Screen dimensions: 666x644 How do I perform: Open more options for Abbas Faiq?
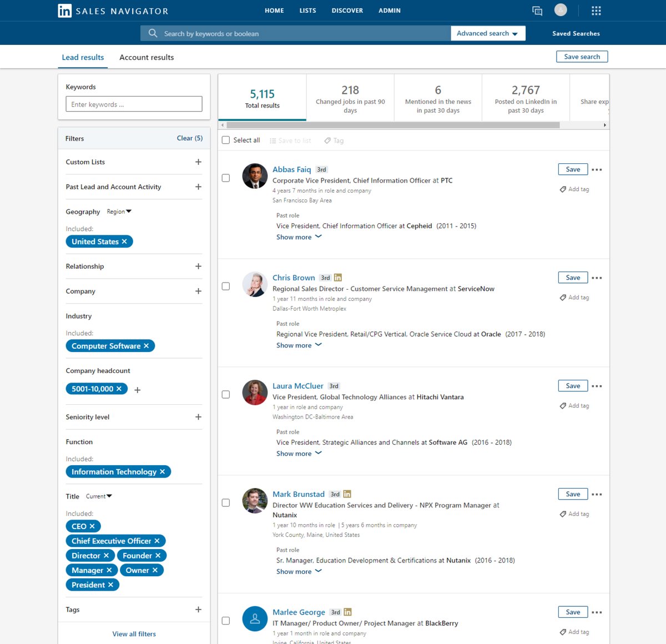[597, 170]
